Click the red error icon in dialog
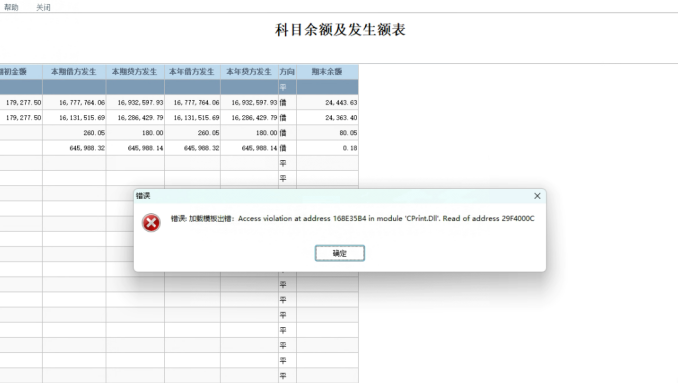Image resolution: width=678 pixels, height=384 pixels. tap(151, 223)
